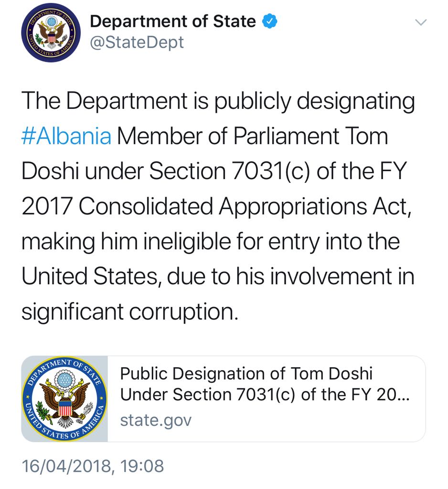Click the state.gov domain in link card
Image resolution: width=448 pixels, height=489 pixels.
156,420
